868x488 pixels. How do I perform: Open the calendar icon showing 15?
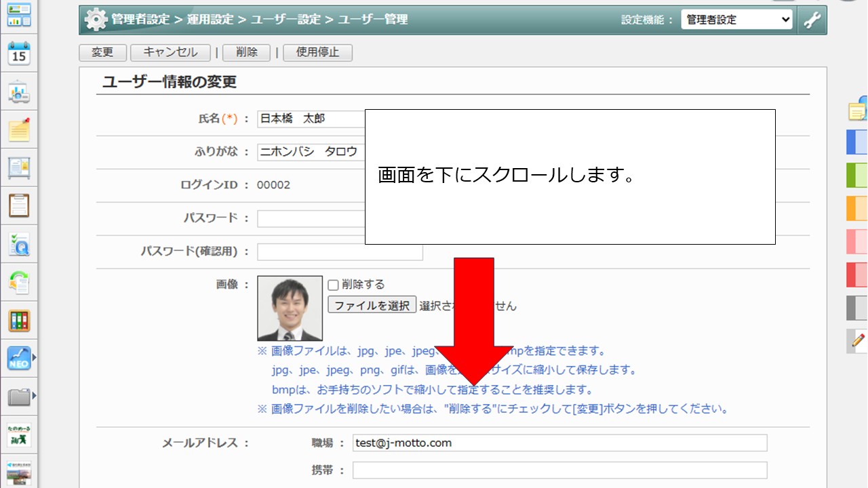pos(19,53)
